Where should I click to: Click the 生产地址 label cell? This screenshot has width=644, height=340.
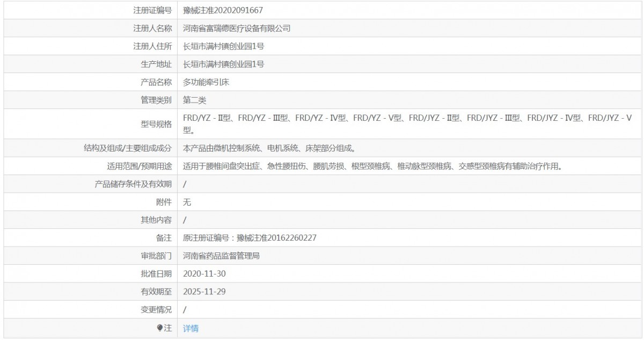pyautogui.click(x=90, y=64)
